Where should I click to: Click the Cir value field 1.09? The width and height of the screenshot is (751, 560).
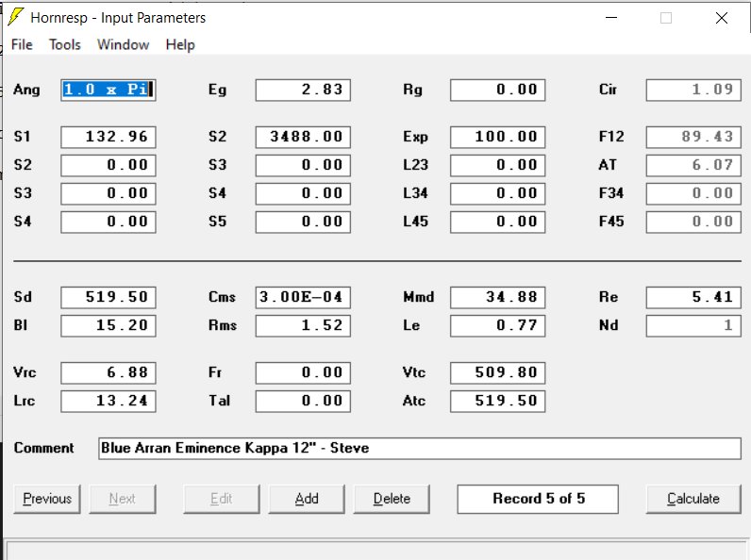[x=693, y=90]
